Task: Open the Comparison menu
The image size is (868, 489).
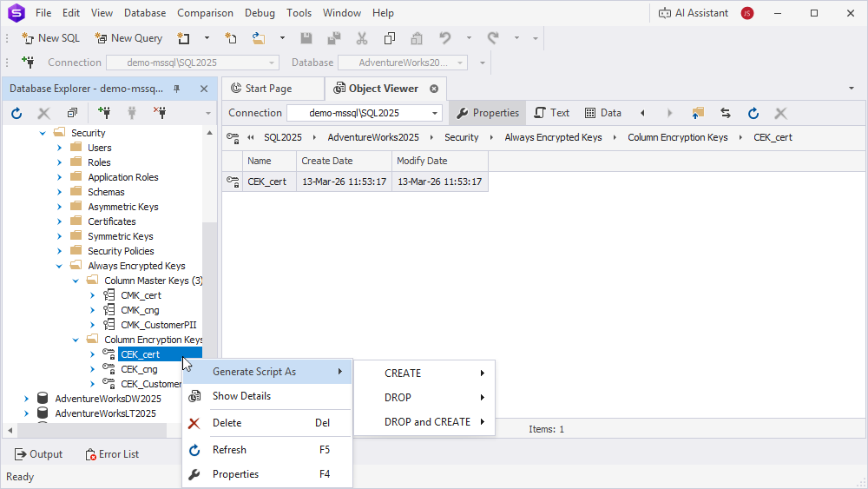Action: (205, 13)
